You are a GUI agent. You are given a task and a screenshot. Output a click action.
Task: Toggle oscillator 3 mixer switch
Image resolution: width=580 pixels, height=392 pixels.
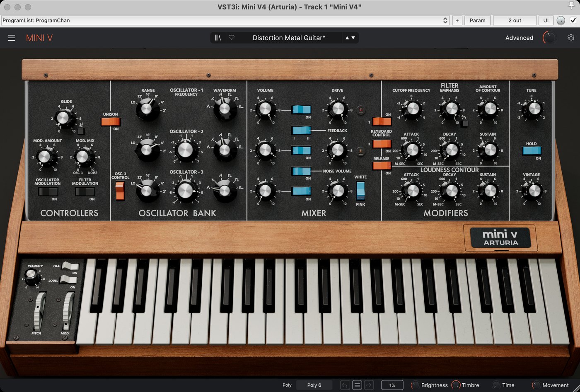[301, 191]
